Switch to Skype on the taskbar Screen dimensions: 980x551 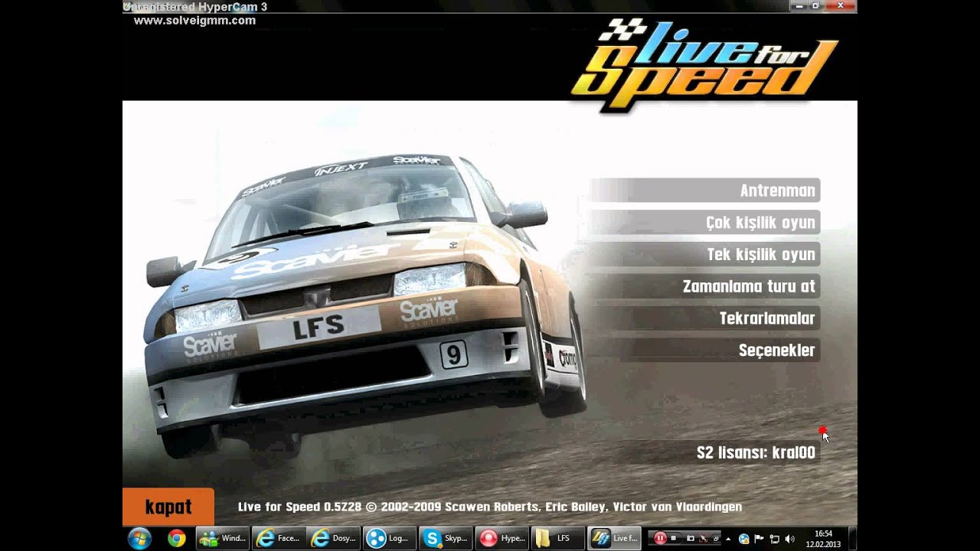446,538
